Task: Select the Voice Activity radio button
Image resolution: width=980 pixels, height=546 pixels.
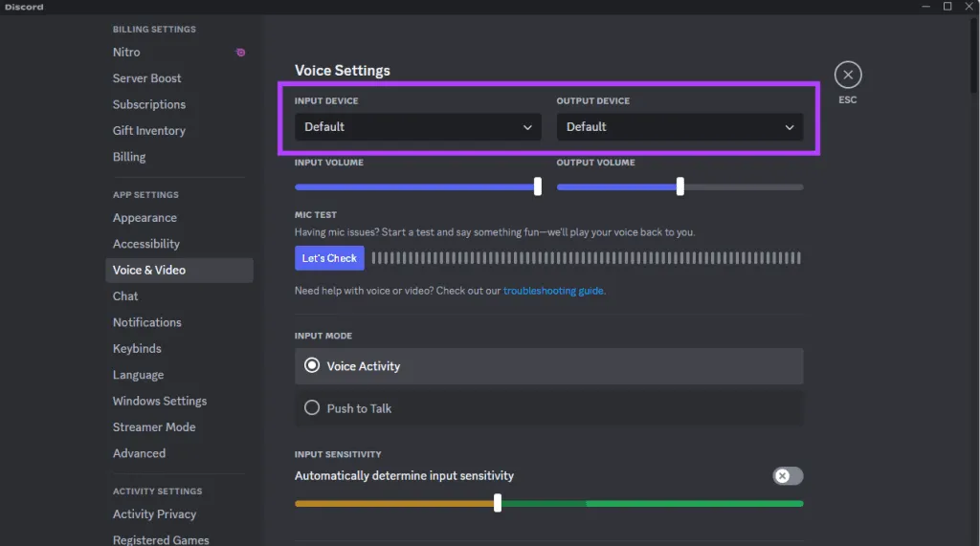Action: tap(312, 365)
